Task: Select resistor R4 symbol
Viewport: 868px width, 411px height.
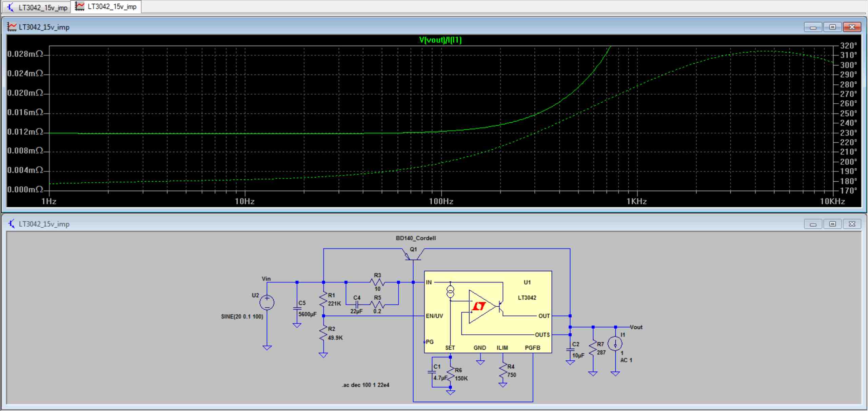Action: (x=503, y=370)
